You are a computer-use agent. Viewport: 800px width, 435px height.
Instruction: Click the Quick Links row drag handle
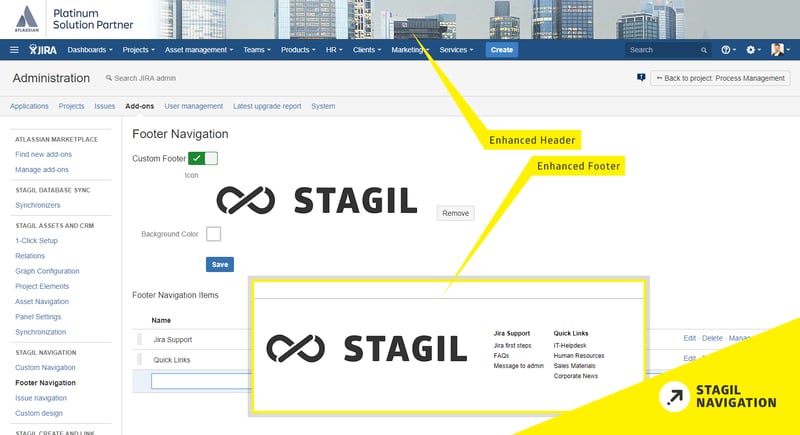pos(140,360)
